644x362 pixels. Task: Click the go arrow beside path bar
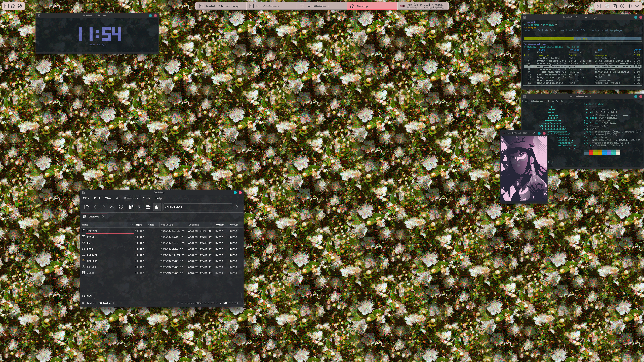[x=237, y=207]
